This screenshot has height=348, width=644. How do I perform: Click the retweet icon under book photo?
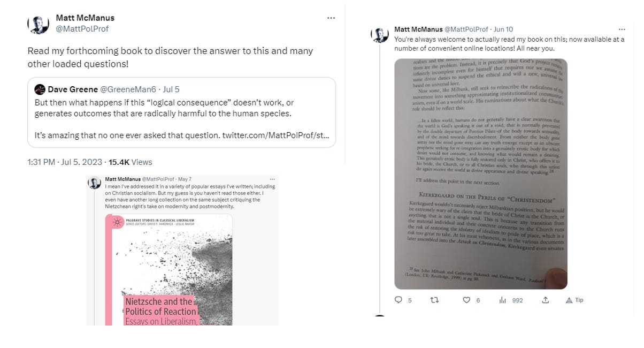click(x=434, y=300)
